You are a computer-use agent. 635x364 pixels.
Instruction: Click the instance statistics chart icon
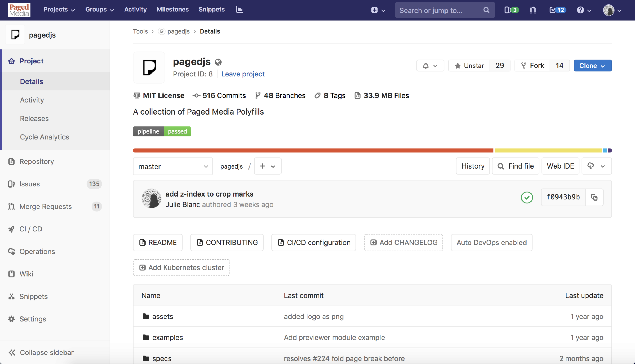[x=239, y=10]
